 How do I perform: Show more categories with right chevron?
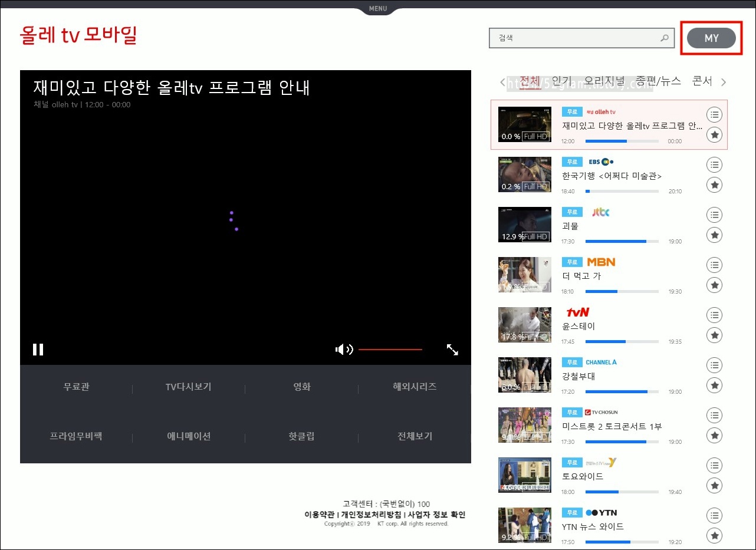click(724, 83)
